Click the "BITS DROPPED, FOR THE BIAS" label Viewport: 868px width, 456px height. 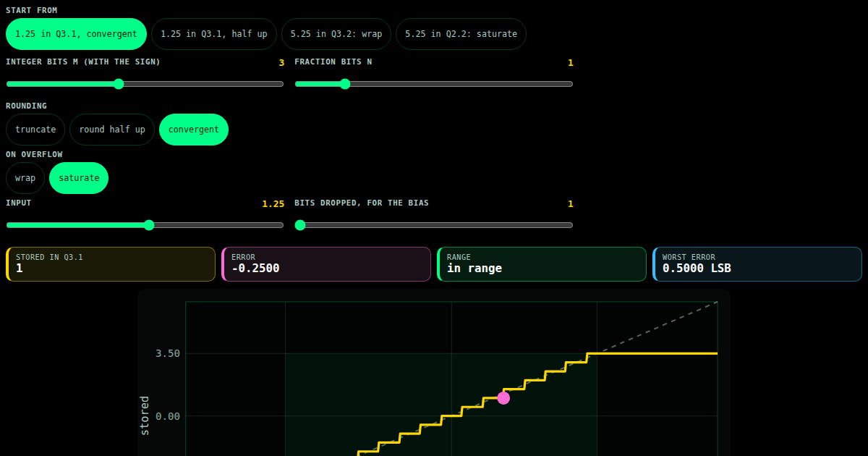(x=362, y=203)
